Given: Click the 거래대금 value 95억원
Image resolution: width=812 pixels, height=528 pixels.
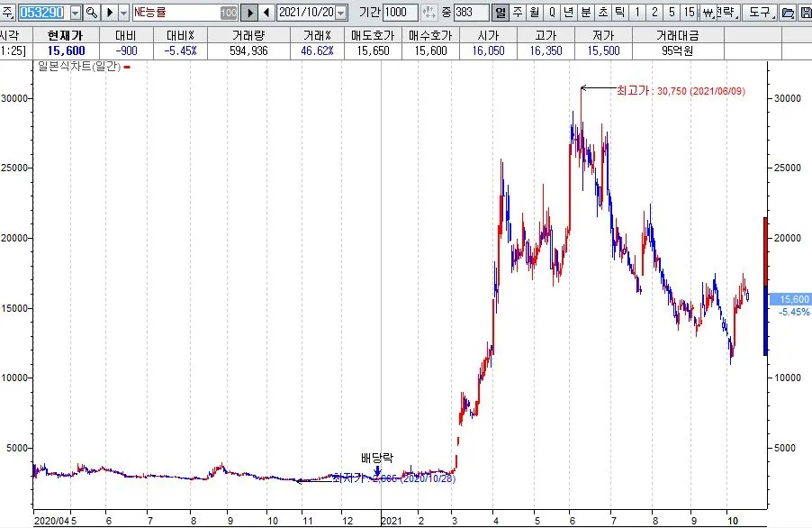Looking at the screenshot, I should (x=677, y=50).
